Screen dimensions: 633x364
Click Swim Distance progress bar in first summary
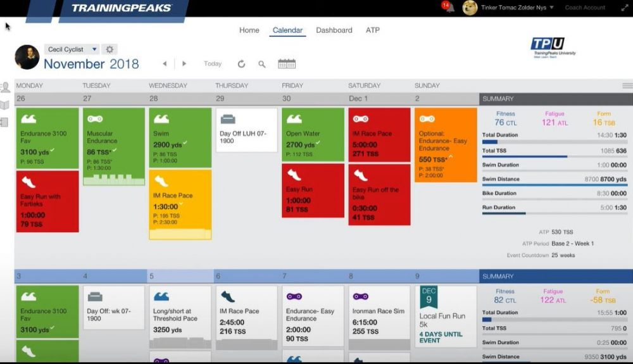[555, 185]
